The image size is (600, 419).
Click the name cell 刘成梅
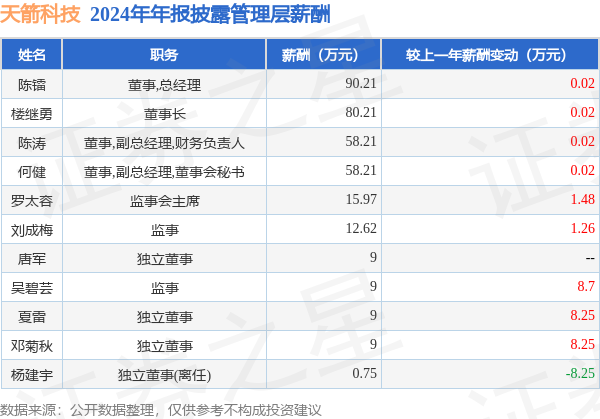(32, 230)
